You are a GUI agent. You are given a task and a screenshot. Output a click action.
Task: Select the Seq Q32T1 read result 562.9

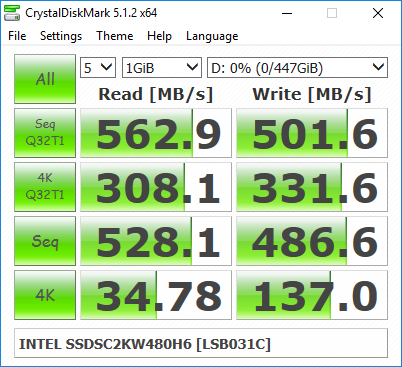click(x=156, y=133)
